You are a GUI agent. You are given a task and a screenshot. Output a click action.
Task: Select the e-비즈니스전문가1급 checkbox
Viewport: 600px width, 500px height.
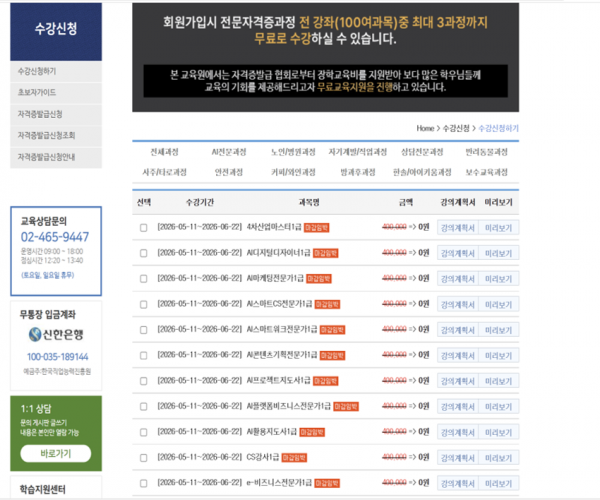pos(143,484)
